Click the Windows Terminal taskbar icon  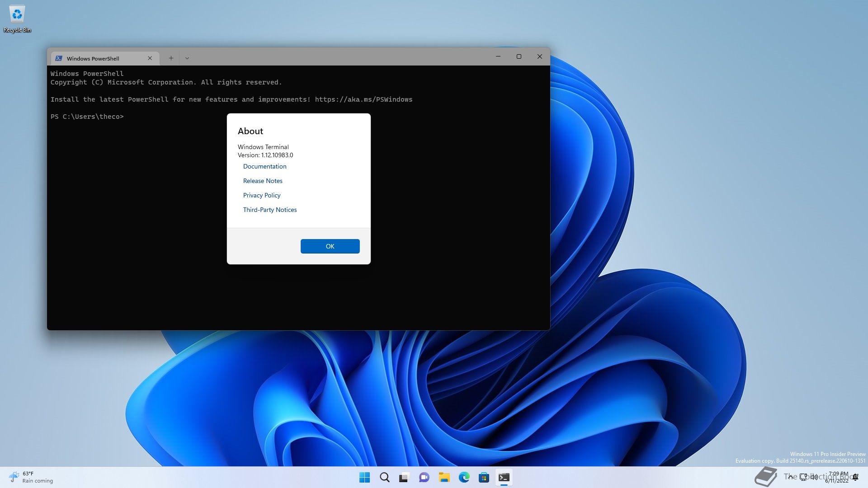coord(504,477)
